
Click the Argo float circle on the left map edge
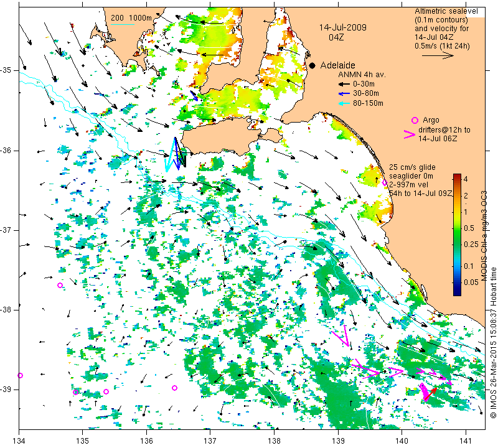(x=21, y=376)
